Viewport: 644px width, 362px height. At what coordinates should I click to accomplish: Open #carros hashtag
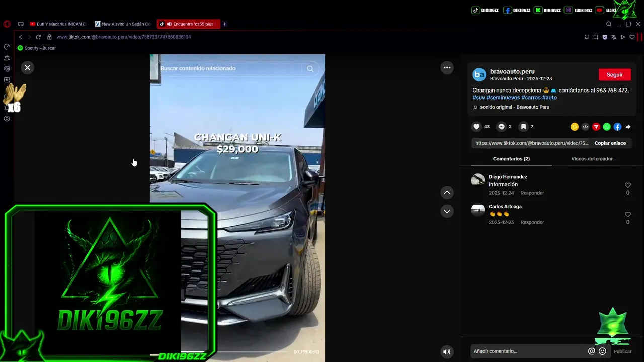click(x=531, y=98)
